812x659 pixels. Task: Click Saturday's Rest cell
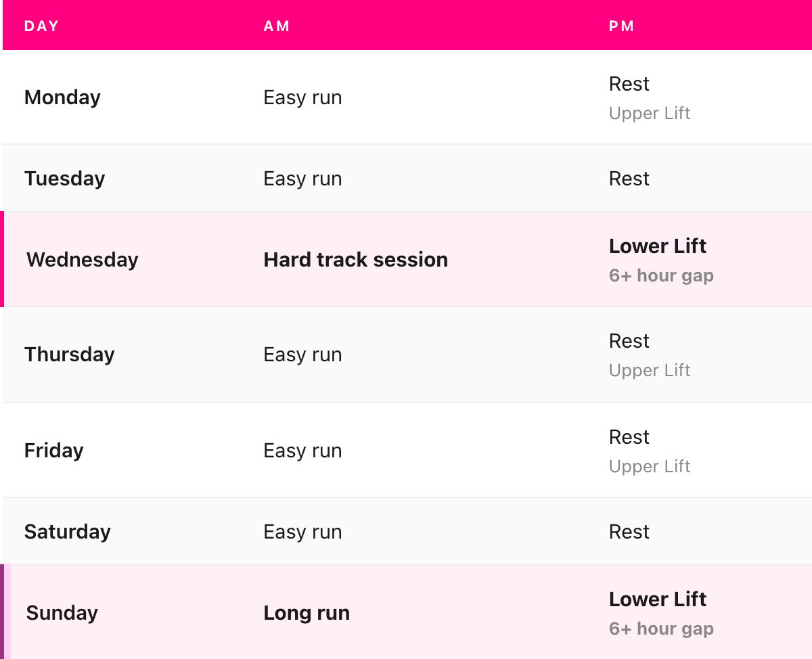click(x=629, y=532)
